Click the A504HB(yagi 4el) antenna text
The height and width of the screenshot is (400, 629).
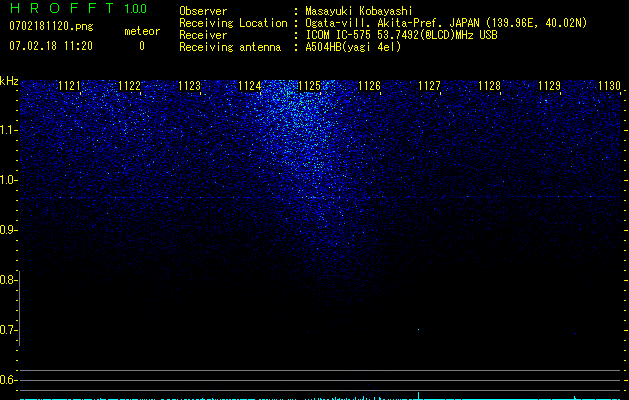[353, 47]
